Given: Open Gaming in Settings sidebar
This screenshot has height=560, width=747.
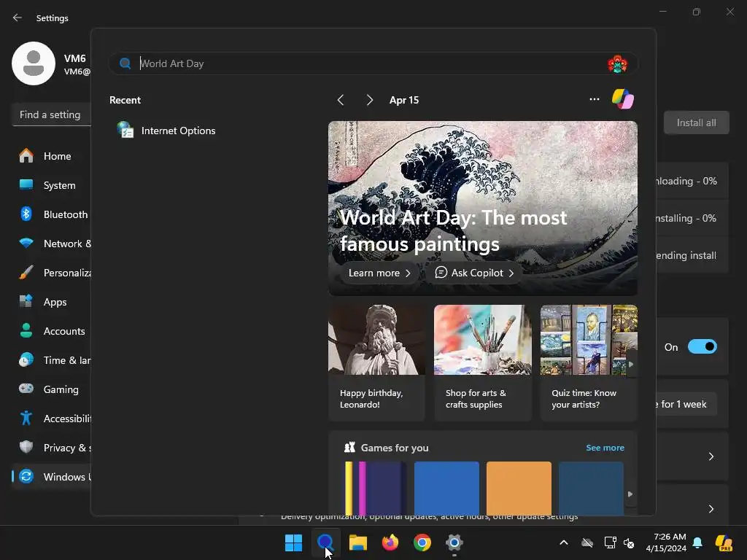Looking at the screenshot, I should click(52, 389).
